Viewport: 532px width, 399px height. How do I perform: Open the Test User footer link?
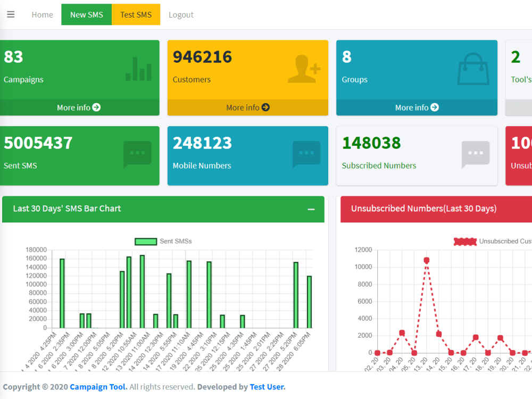268,387
